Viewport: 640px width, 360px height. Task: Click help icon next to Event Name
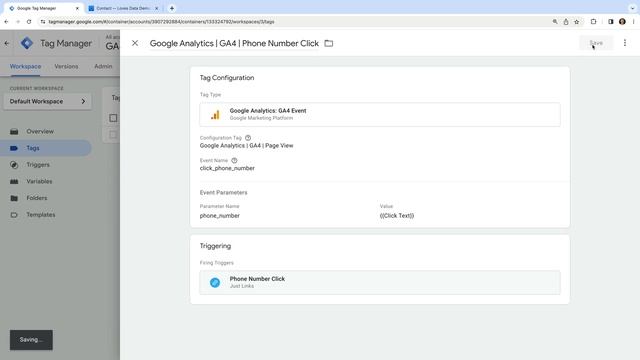coord(234,160)
